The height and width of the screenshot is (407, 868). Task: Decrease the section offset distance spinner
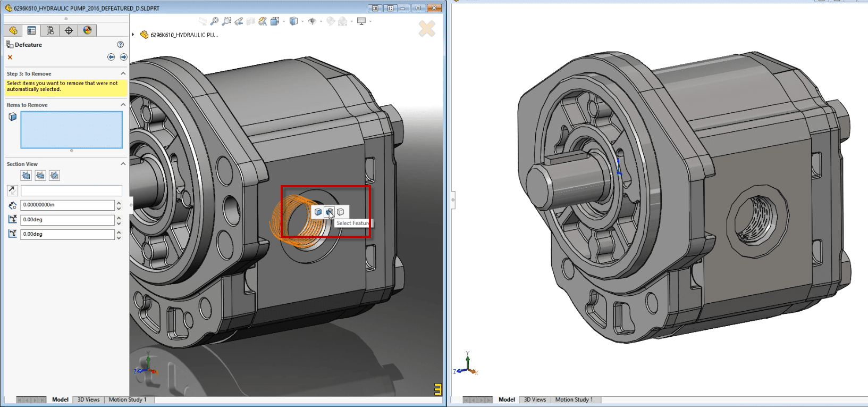click(119, 207)
